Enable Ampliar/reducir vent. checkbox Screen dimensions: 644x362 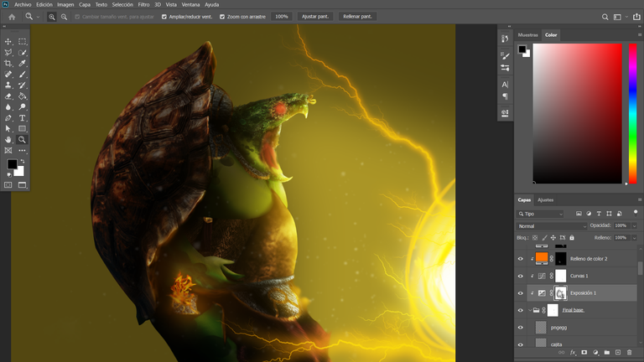click(x=164, y=17)
